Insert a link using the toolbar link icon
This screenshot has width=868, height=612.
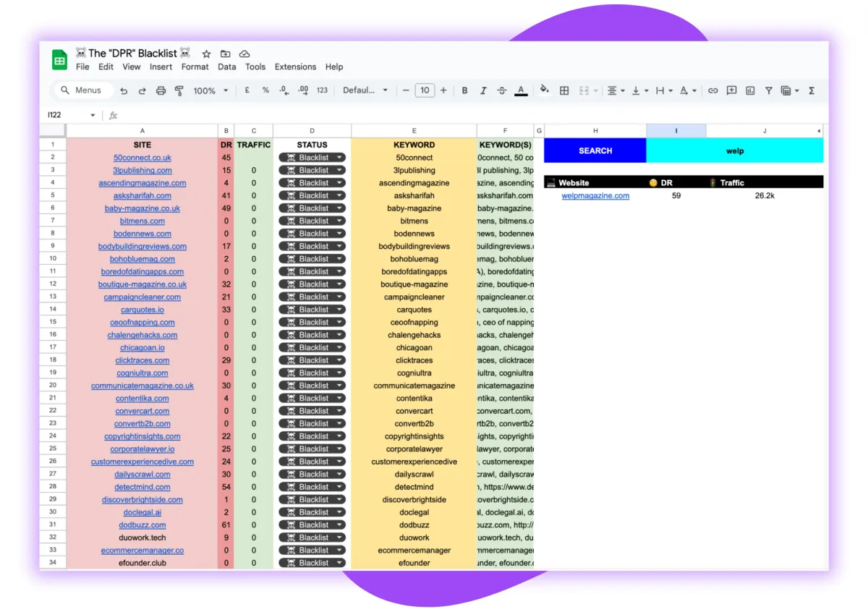[x=712, y=90]
